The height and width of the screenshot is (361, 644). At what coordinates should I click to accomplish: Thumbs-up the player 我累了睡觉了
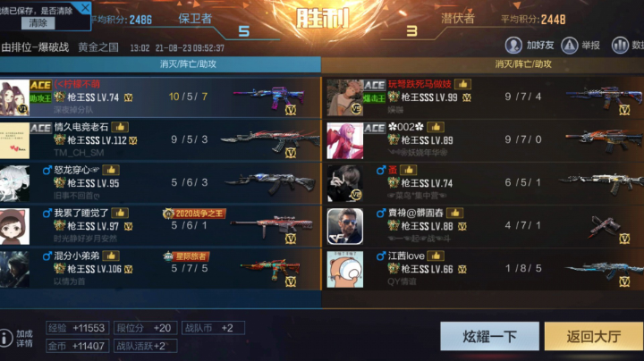coord(120,213)
